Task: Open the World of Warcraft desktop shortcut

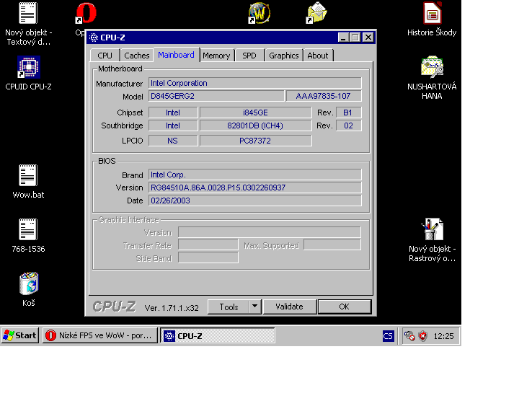Action: [259, 13]
